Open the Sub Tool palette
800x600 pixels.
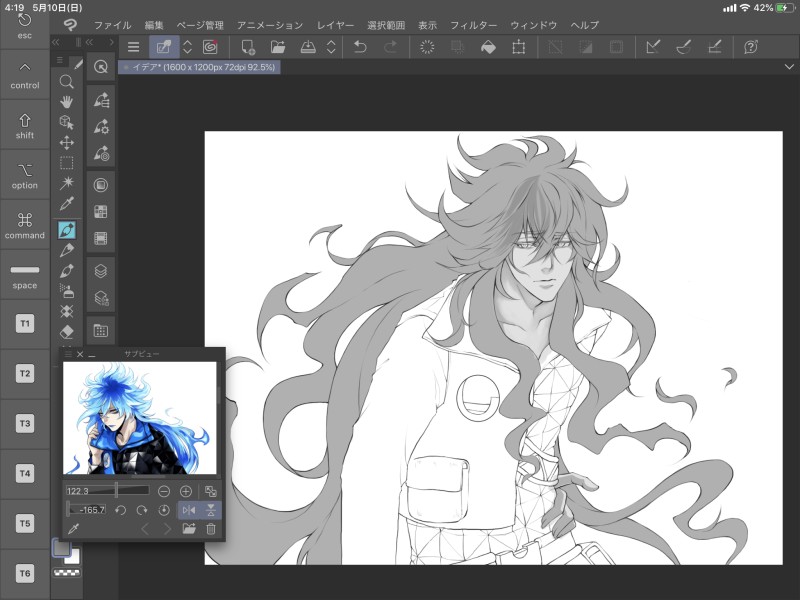(x=101, y=100)
